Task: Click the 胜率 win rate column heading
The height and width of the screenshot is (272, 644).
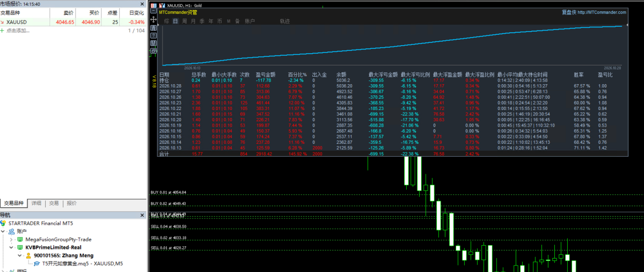Action: pos(579,75)
